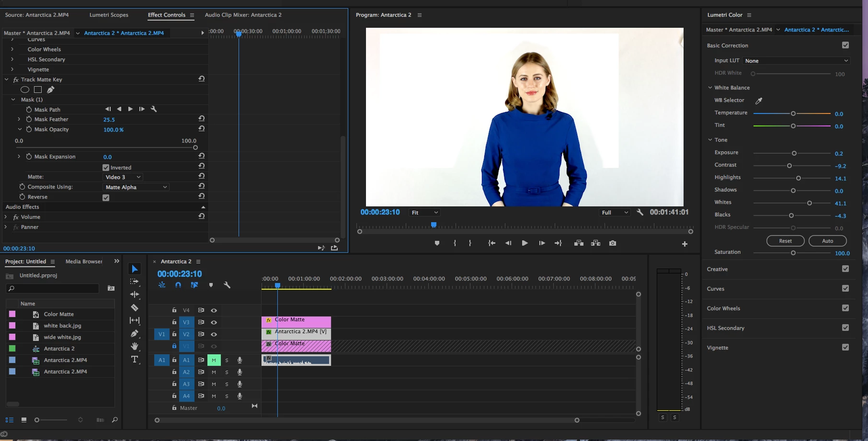Image resolution: width=868 pixels, height=441 pixels.
Task: Click the Auto button in Tone
Action: [827, 241]
